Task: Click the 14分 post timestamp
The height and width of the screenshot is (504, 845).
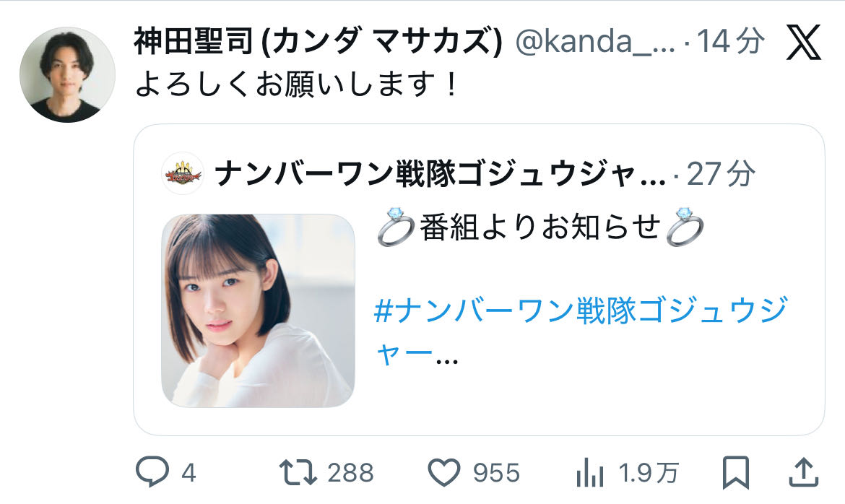Action: point(731,41)
